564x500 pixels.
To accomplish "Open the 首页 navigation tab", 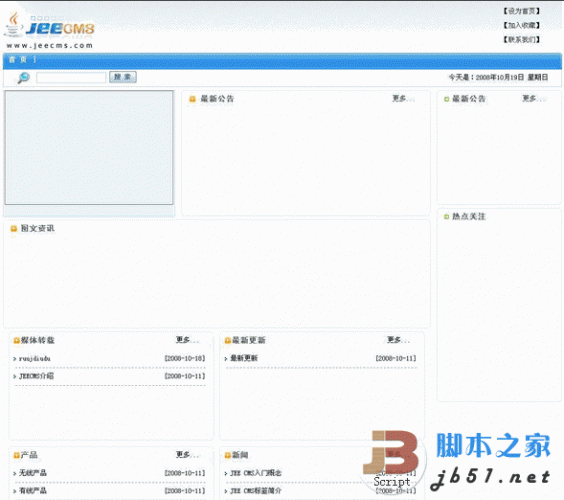I will (18, 59).
